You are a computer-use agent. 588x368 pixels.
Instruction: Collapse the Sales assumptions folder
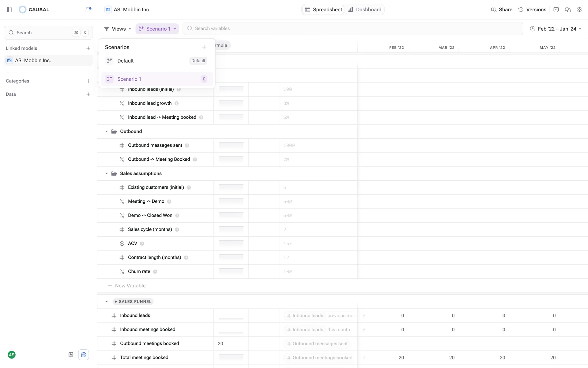[107, 174]
